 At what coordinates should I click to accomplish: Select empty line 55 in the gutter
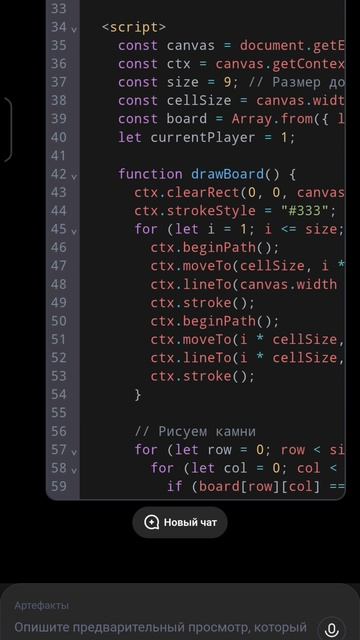click(58, 413)
